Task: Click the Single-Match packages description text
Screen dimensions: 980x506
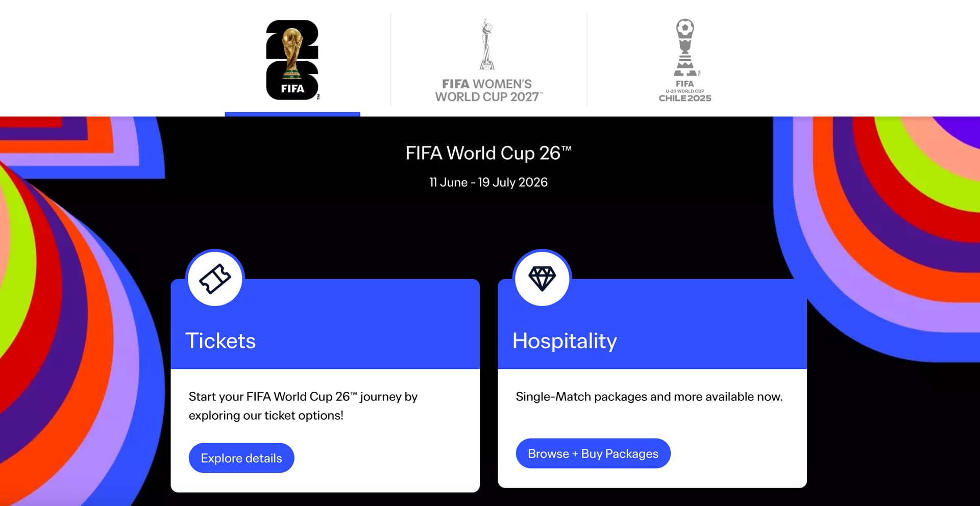Action: [649, 397]
